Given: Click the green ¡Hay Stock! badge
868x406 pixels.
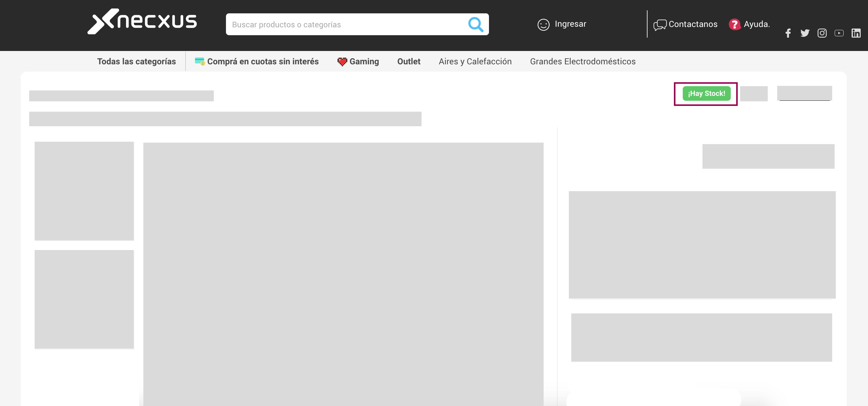Looking at the screenshot, I should point(706,93).
